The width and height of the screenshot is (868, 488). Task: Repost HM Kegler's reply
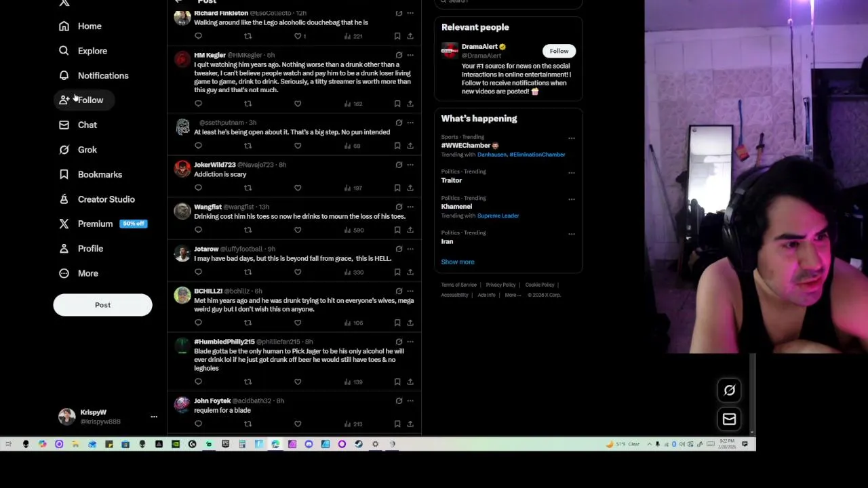(248, 104)
